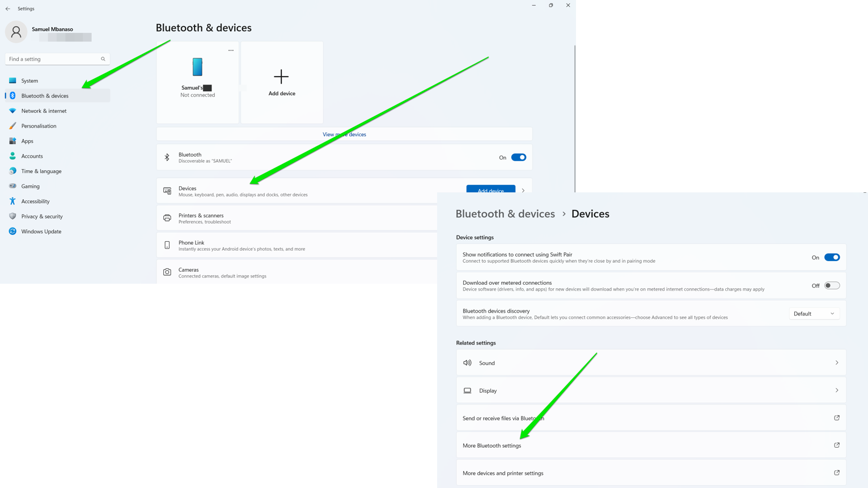Open Cameras settings row
Screen dimensions: 868x488
(x=297, y=272)
